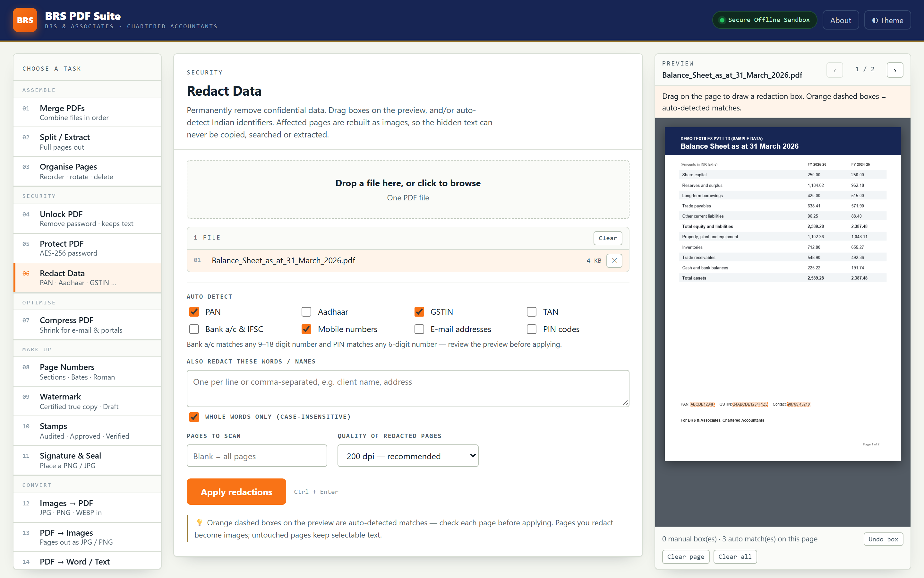Select the Stamps task
This screenshot has height=578, width=924.
[x=88, y=430]
